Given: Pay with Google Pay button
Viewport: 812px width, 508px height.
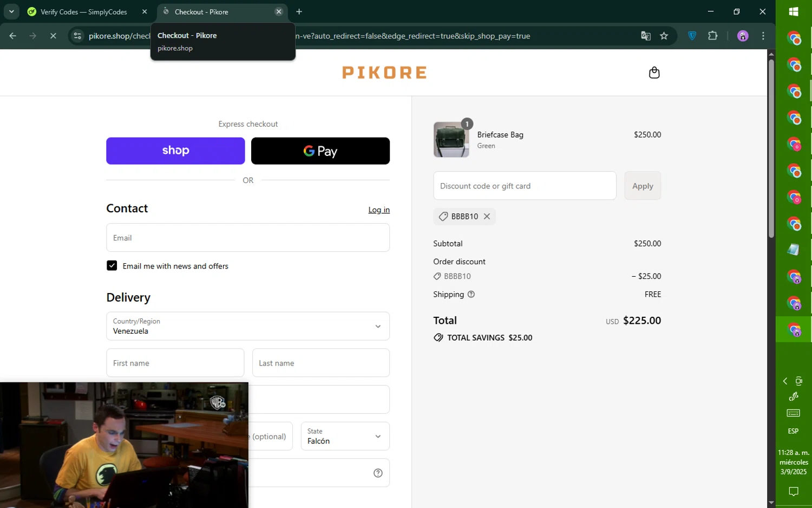Looking at the screenshot, I should tap(320, 151).
